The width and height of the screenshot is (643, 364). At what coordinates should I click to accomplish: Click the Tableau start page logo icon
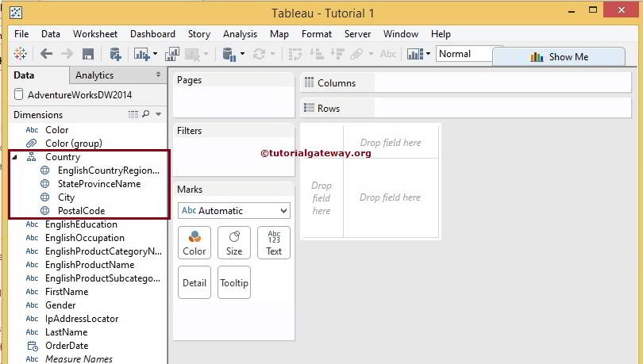click(x=20, y=54)
